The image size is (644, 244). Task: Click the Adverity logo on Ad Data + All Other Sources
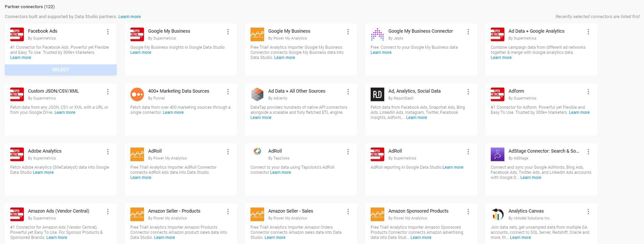point(257,94)
